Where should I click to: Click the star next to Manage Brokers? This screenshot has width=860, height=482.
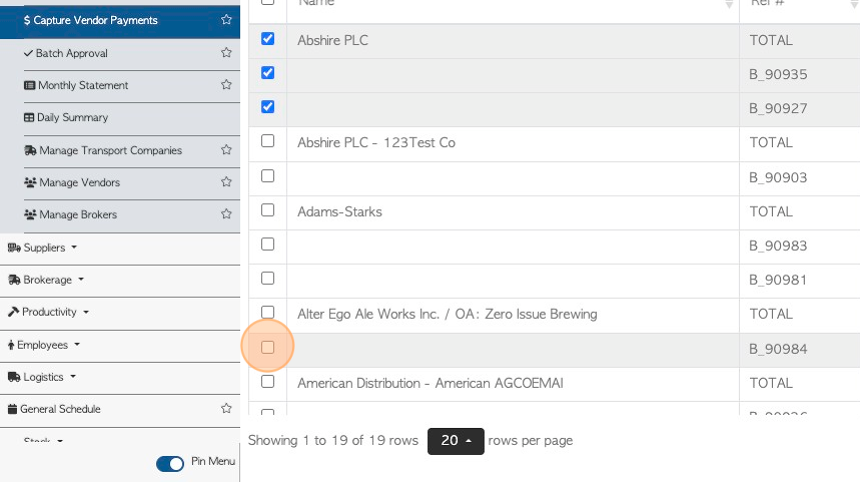pos(226,214)
